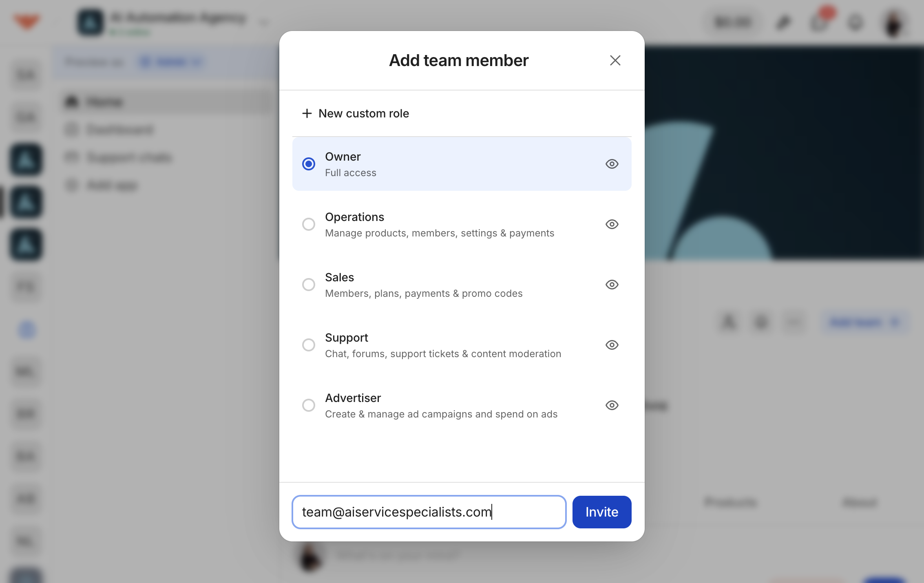Click the plus icon beside New custom role
This screenshot has width=924, height=583.
tap(307, 113)
